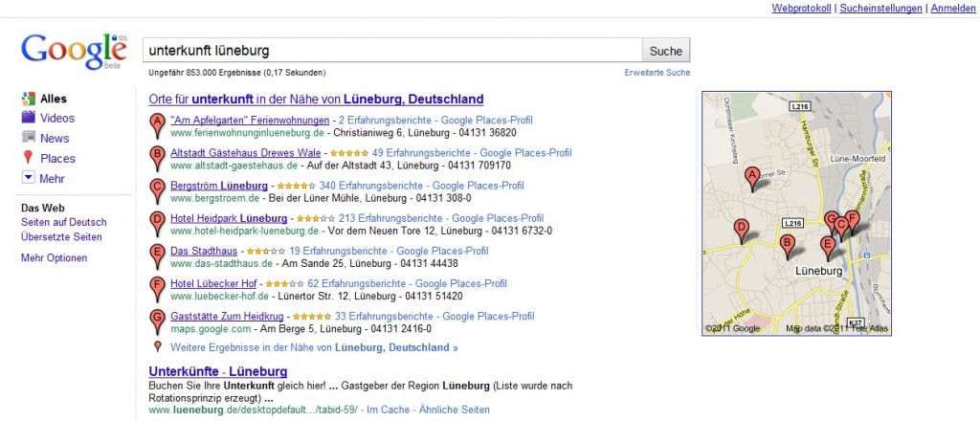Image resolution: width=980 pixels, height=421 pixels.
Task: Select map pin E on the map
Action: click(828, 248)
